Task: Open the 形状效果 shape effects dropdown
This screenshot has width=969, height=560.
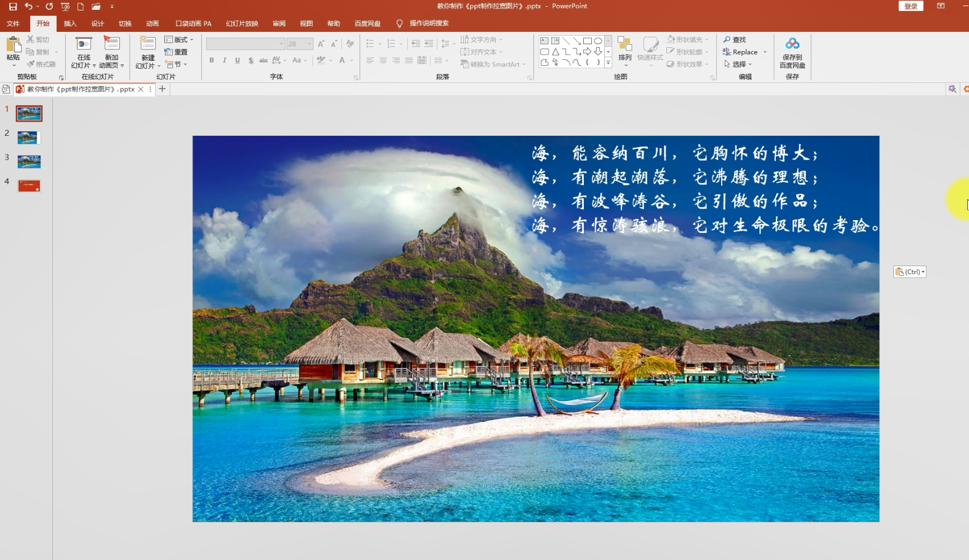Action: click(x=688, y=64)
